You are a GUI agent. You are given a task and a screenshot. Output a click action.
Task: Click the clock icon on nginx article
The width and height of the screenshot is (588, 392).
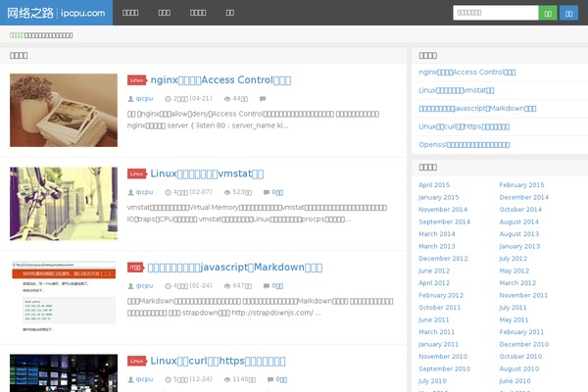click(x=168, y=99)
